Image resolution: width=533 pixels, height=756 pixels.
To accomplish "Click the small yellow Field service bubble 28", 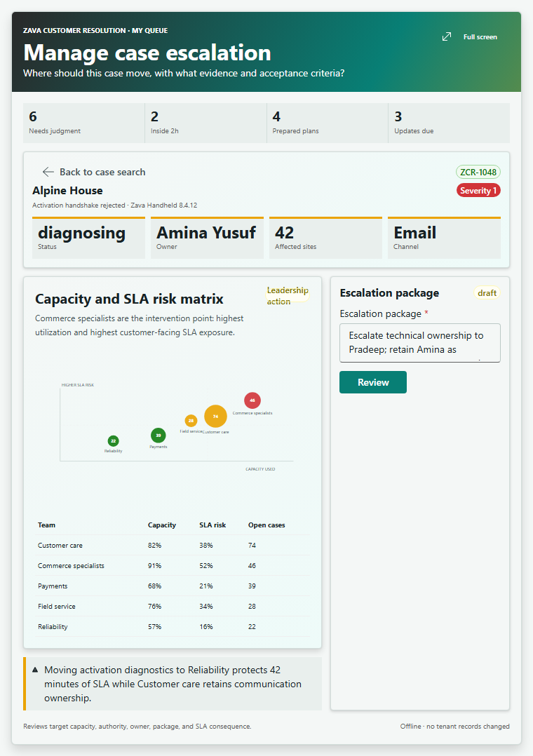I will click(191, 421).
